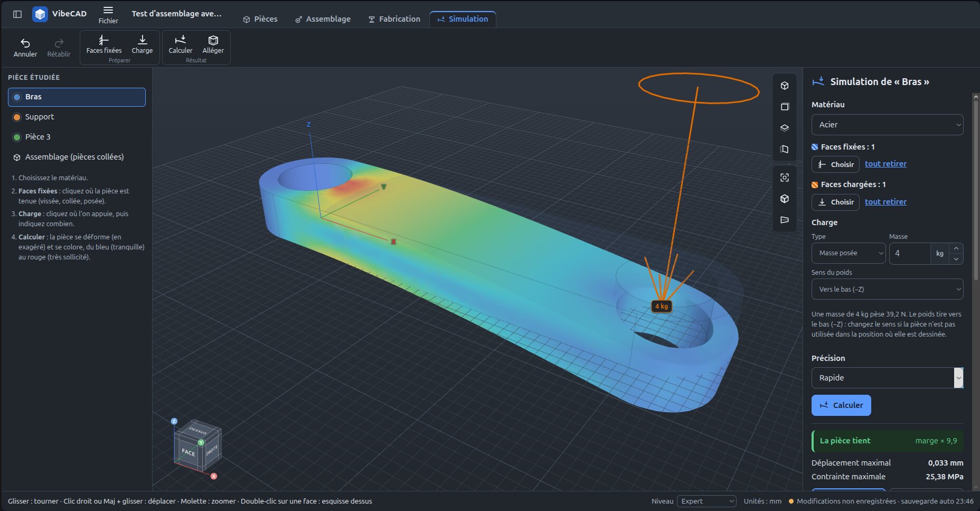Toggle the sidebar panel icon
This screenshot has height=511, width=980.
[17, 14]
